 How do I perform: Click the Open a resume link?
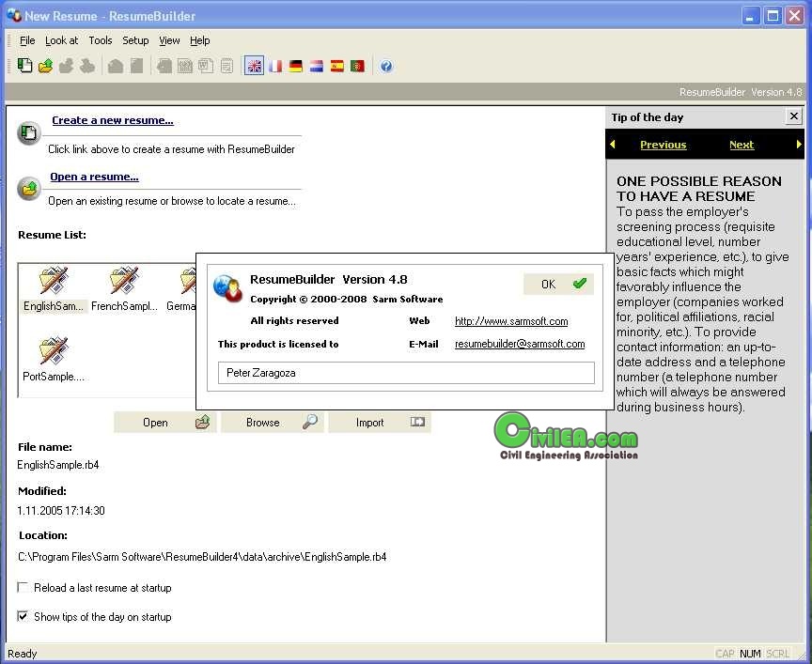tap(94, 177)
